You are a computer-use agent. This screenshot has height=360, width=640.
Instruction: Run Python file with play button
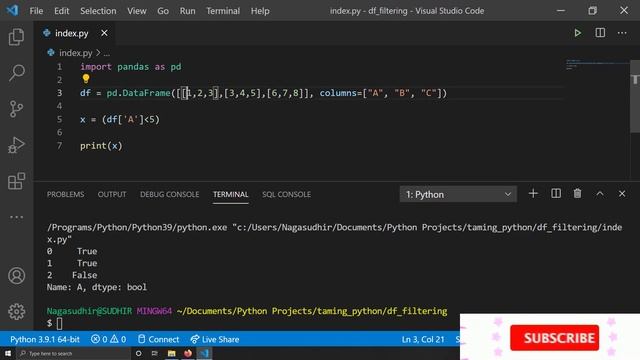point(578,33)
